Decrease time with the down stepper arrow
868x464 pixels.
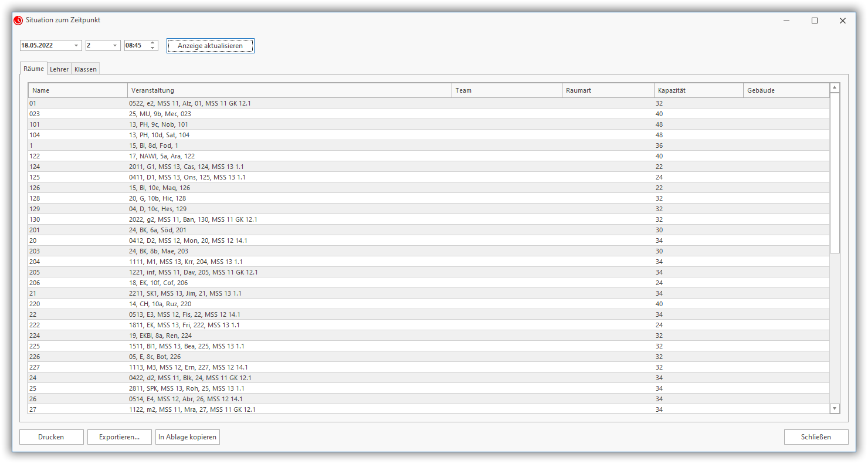tap(153, 48)
